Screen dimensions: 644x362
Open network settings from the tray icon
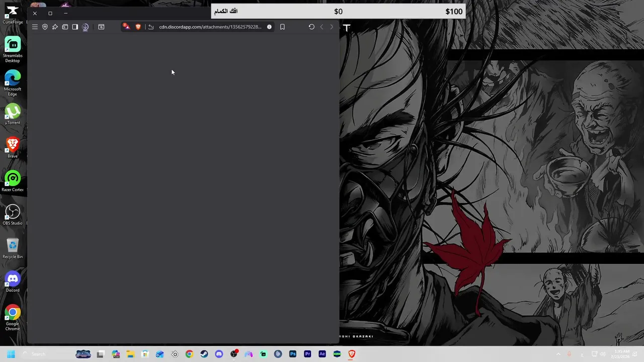[x=595, y=354]
